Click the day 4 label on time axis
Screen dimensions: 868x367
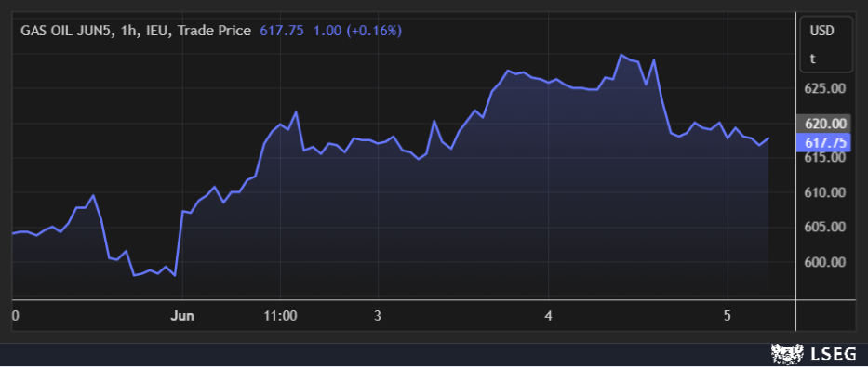[549, 316]
